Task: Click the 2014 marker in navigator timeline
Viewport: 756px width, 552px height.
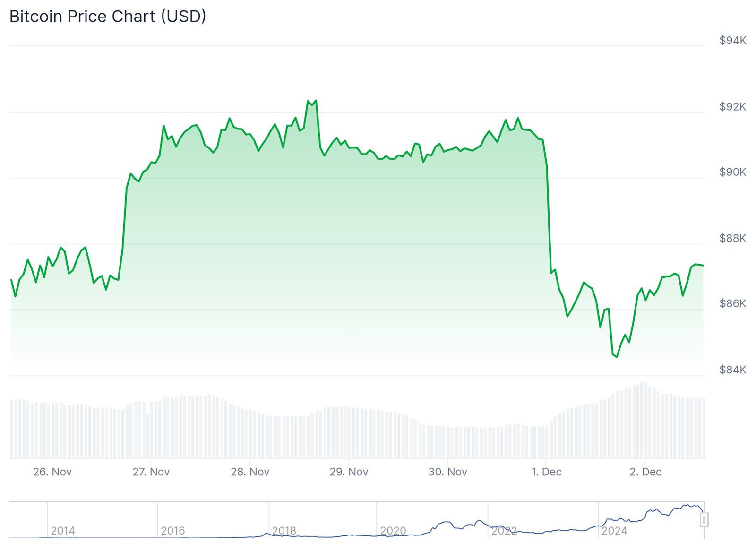Action: tap(63, 531)
